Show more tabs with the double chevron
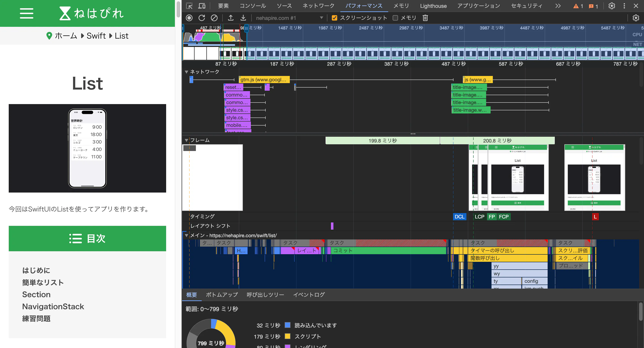Viewport: 644px width, 348px height. coord(558,6)
